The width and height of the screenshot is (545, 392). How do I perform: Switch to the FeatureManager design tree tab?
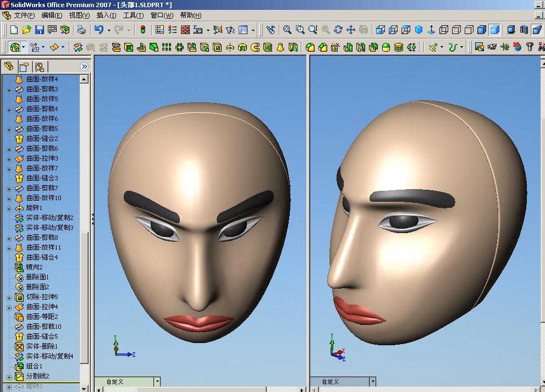9,66
